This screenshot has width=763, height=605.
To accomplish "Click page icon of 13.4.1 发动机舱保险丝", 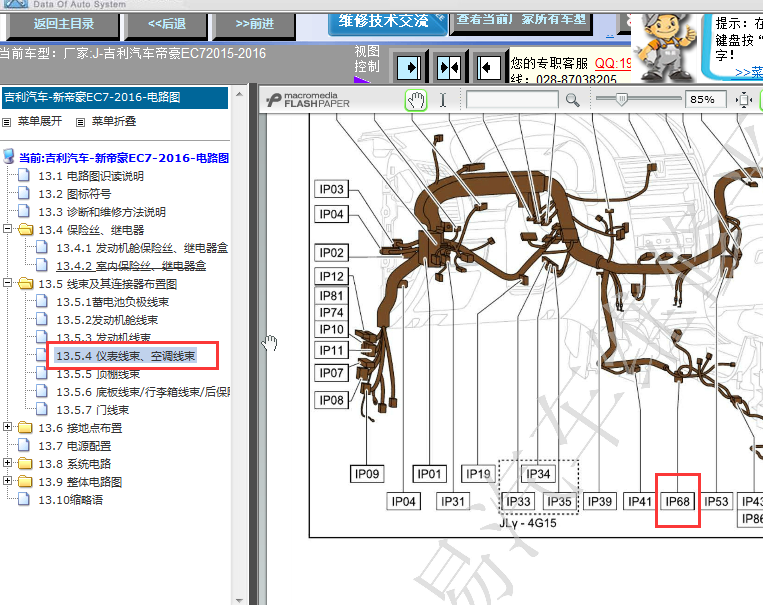I will [x=42, y=247].
